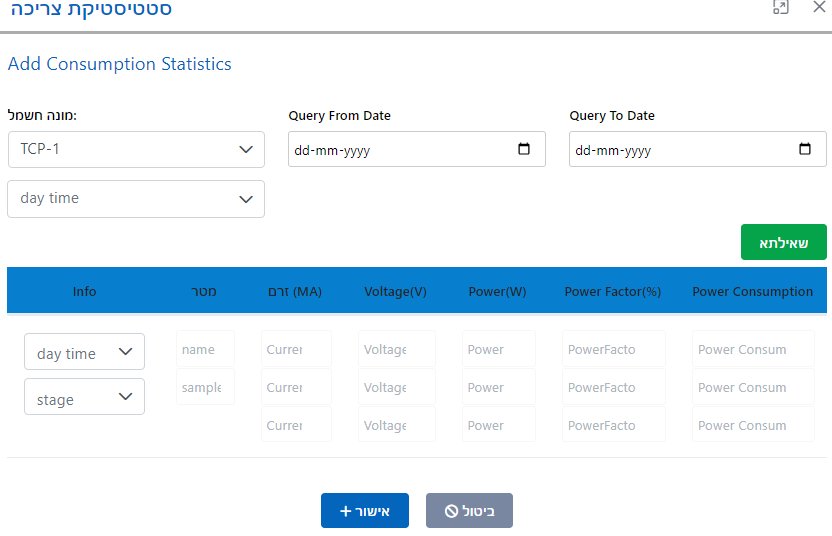Click the first row Current input field
832x536 pixels.
pyautogui.click(x=296, y=350)
